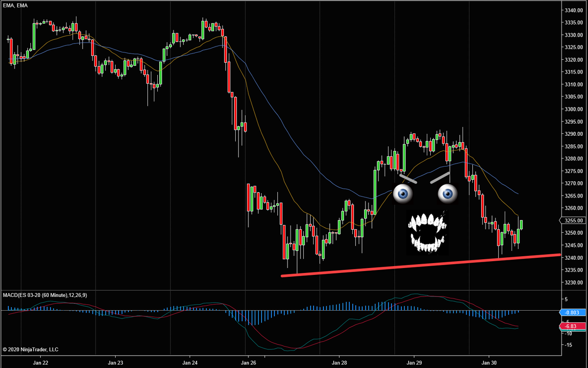Click the Jan 28 date label

(339, 363)
